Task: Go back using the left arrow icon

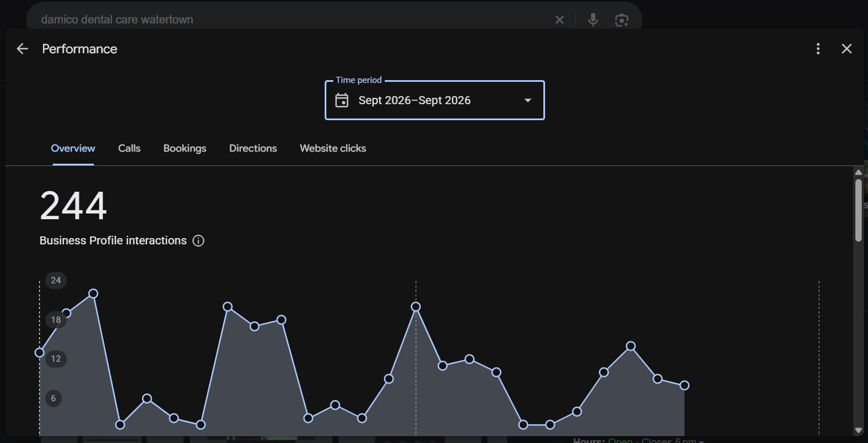Action: point(22,49)
